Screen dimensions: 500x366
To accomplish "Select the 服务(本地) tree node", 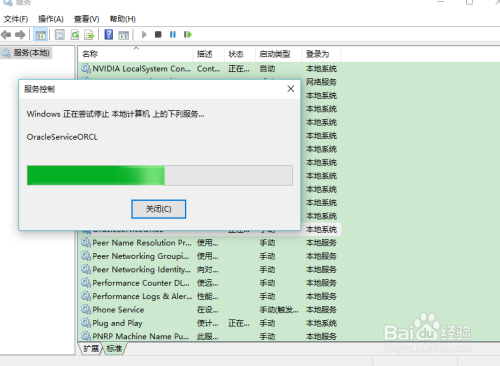I will [x=31, y=53].
